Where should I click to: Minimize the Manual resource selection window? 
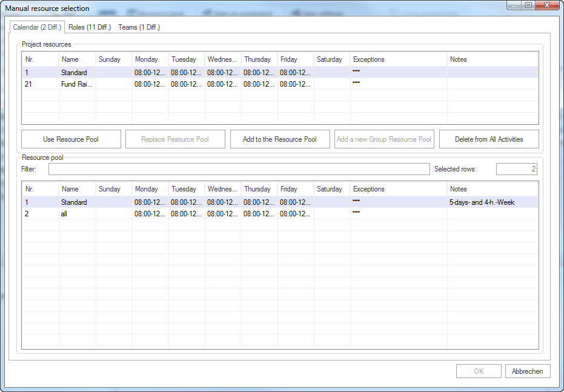514,5
